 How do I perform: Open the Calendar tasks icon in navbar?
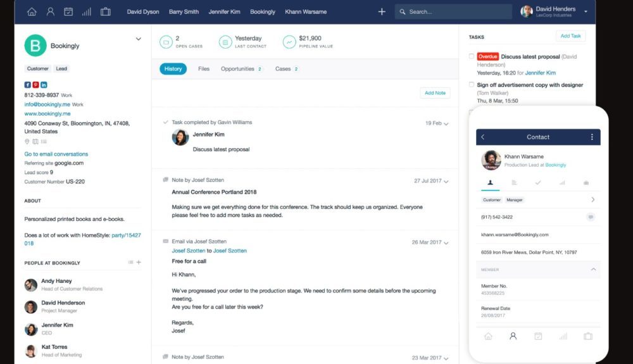point(68,11)
